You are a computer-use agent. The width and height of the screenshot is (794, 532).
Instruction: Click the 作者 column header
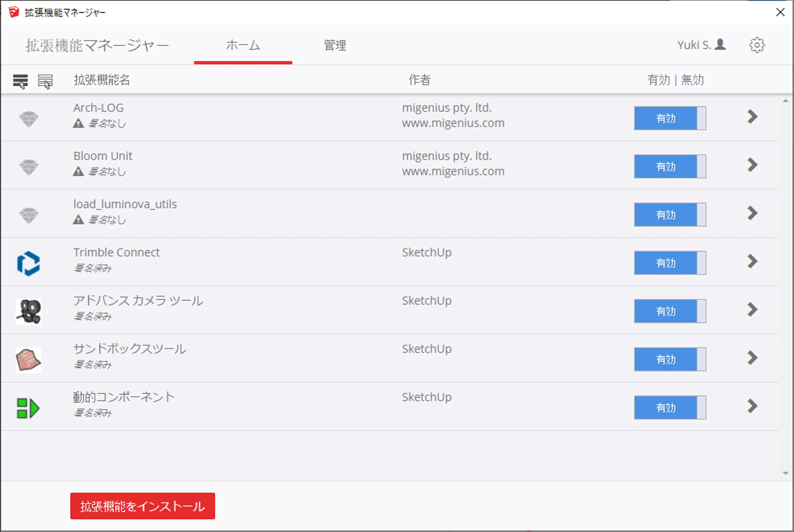[x=420, y=80]
